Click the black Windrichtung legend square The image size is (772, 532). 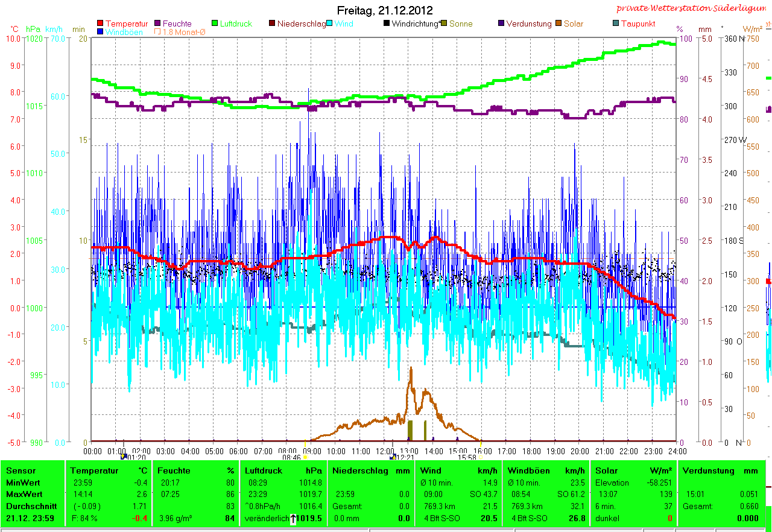tap(387, 24)
